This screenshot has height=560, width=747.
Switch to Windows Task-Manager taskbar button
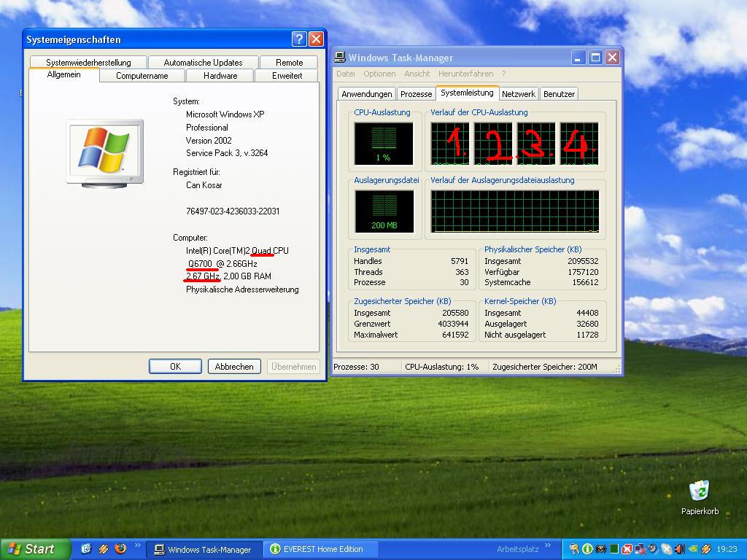tap(204, 550)
